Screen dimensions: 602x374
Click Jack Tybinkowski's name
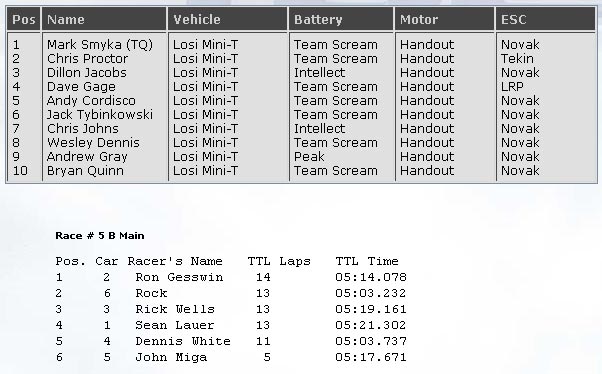(100, 115)
